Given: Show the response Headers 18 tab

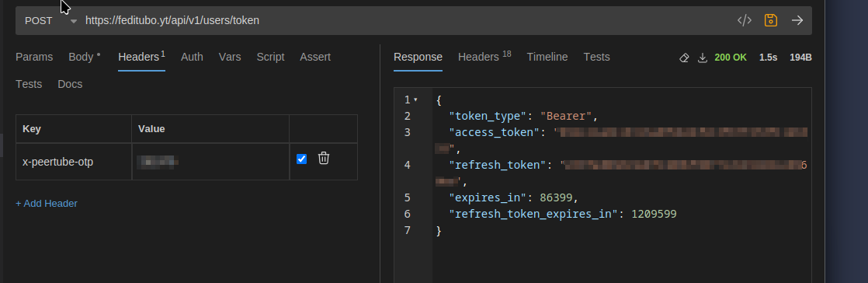Looking at the screenshot, I should (484, 57).
